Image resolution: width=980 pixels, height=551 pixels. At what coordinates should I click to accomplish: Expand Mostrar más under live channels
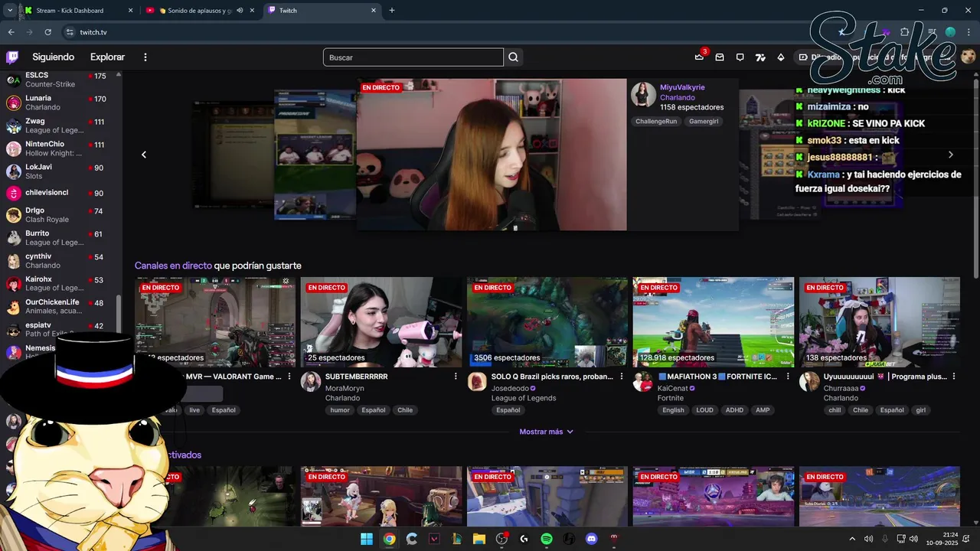tap(547, 432)
